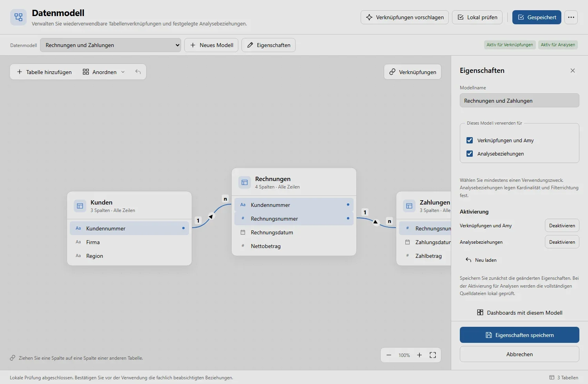Click the Datenmodell app icon in header
This screenshot has width=588, height=384.
pyautogui.click(x=18, y=17)
